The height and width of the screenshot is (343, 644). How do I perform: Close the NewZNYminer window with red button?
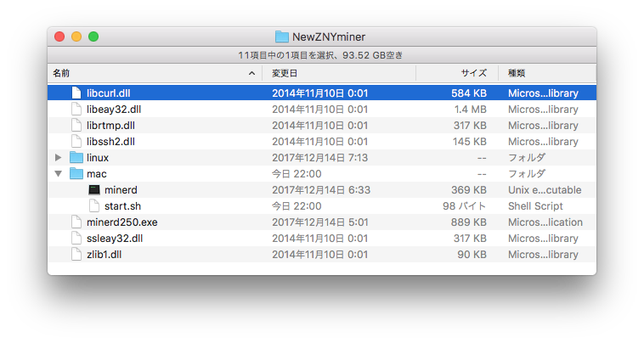[x=59, y=37]
